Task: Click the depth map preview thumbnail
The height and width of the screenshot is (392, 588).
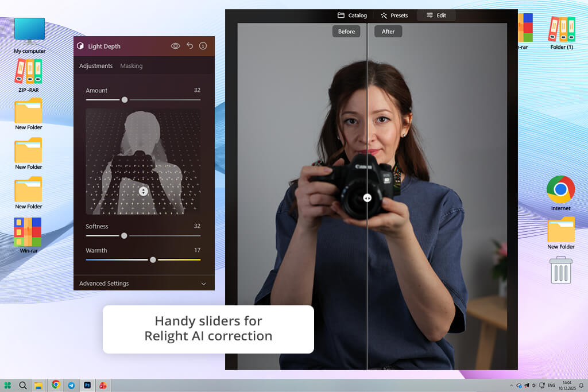Action: pos(143,161)
